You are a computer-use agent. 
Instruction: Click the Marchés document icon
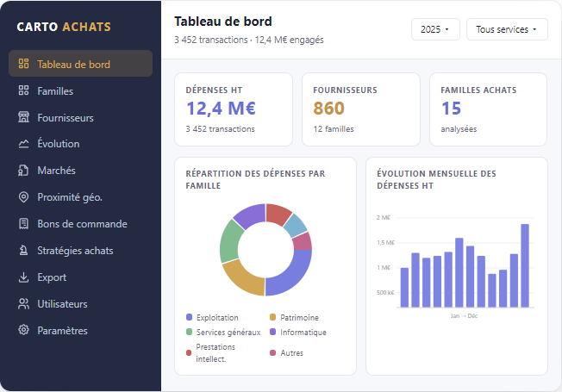tap(23, 171)
